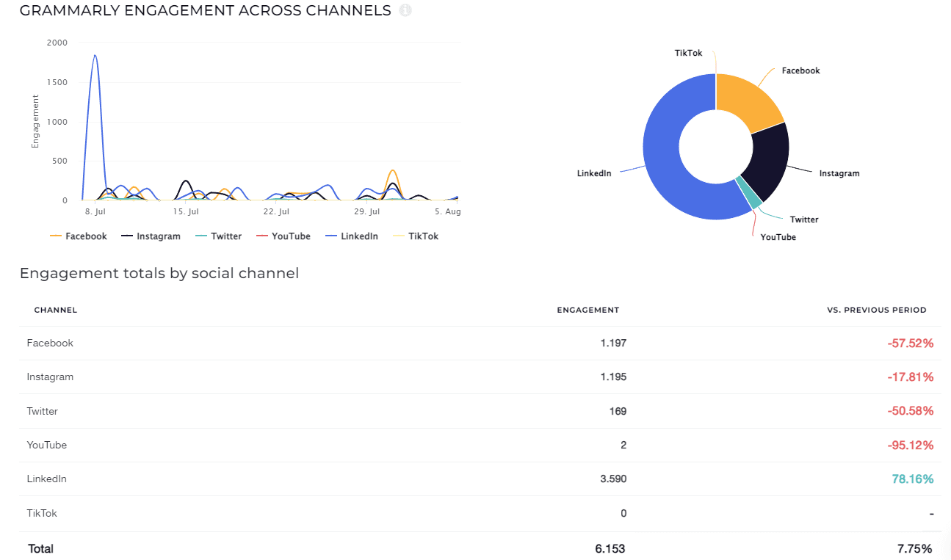The width and height of the screenshot is (951, 560).
Task: Toggle Instagram series in the chart legend
Action: pos(151,236)
